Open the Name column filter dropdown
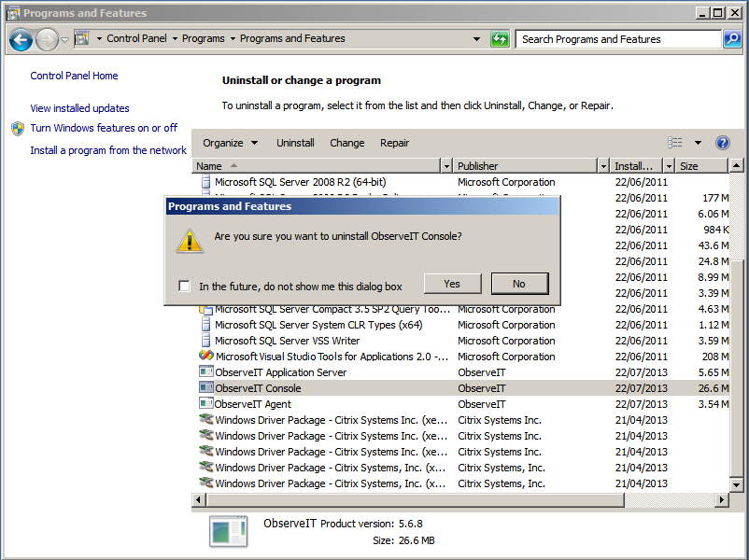The image size is (749, 560). [x=445, y=166]
